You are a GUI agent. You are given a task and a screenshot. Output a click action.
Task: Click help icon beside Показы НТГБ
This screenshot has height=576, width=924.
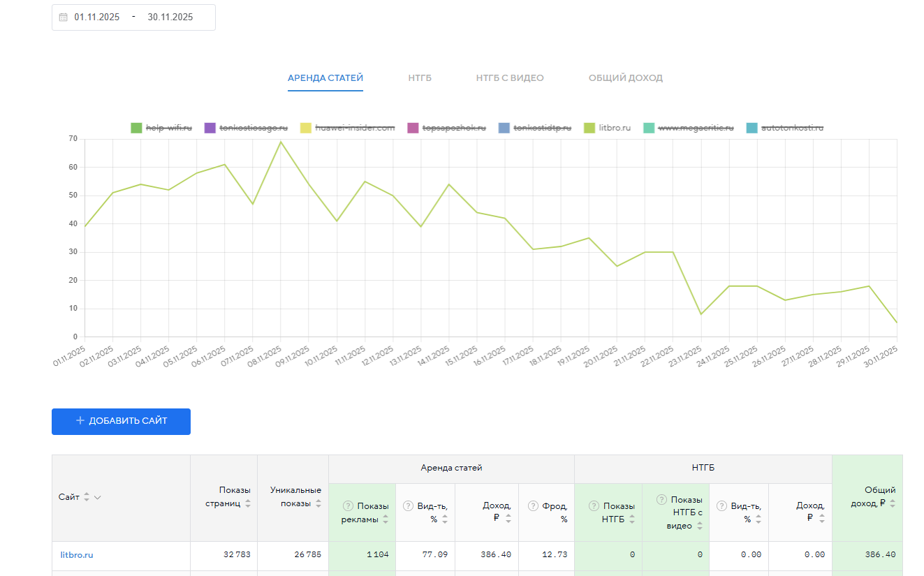[594, 505]
